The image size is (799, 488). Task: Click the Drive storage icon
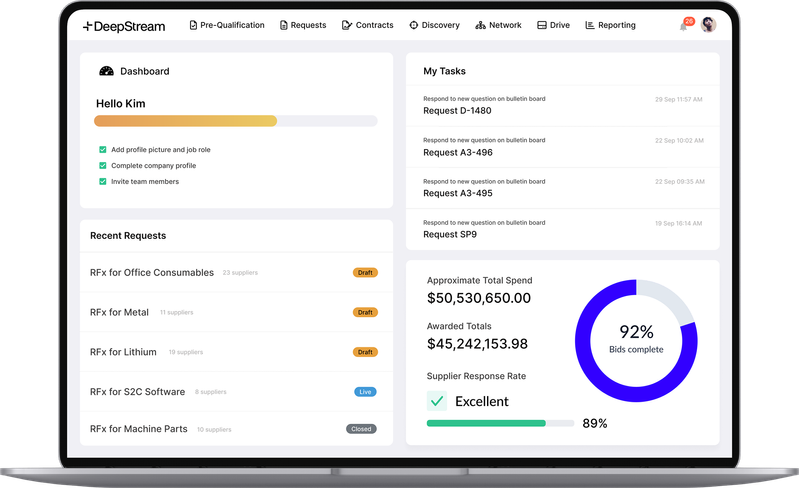tap(542, 25)
